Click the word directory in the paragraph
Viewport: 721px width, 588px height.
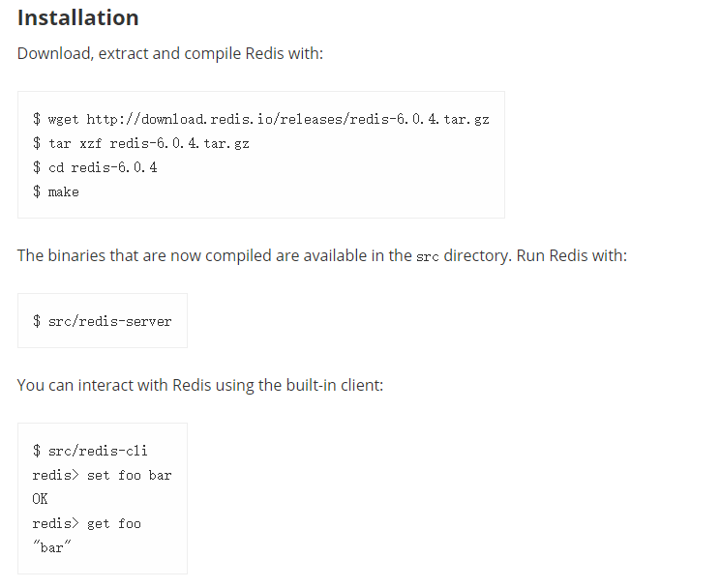[x=476, y=256]
